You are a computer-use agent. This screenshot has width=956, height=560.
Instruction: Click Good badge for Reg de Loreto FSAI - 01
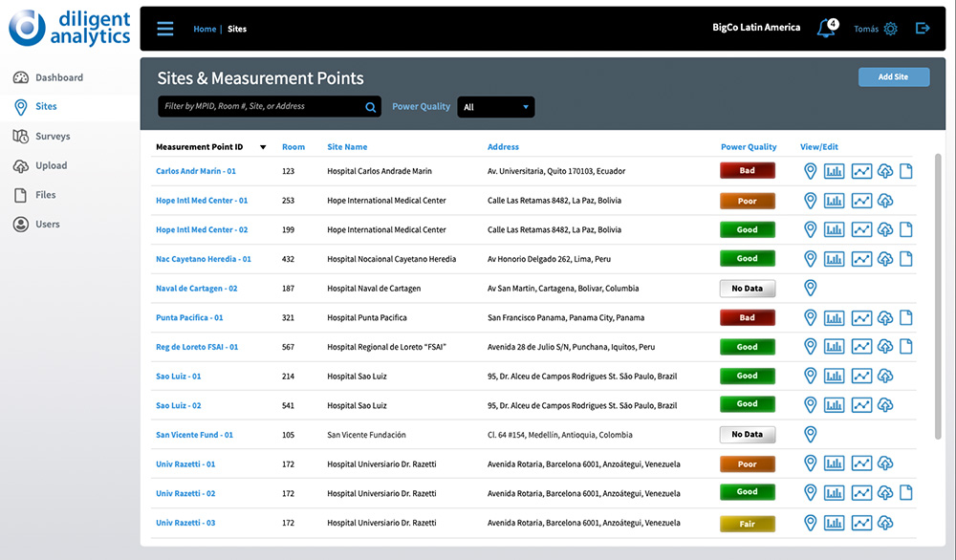click(748, 347)
